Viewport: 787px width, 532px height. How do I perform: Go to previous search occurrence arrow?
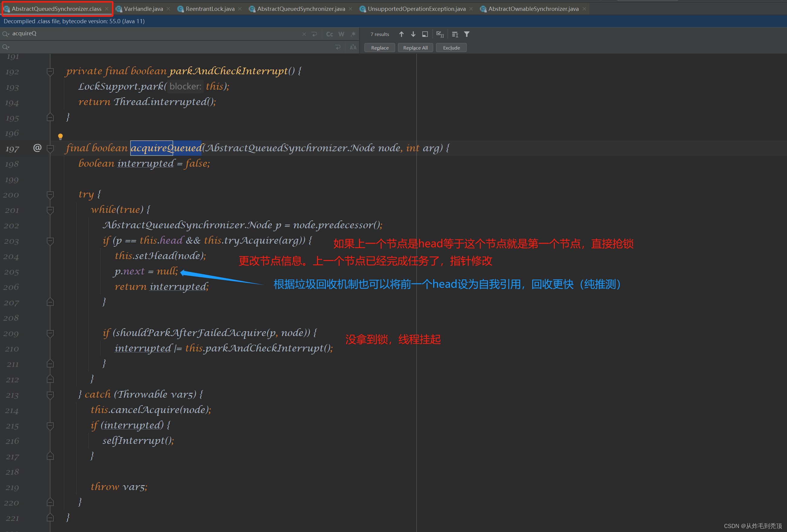click(401, 34)
